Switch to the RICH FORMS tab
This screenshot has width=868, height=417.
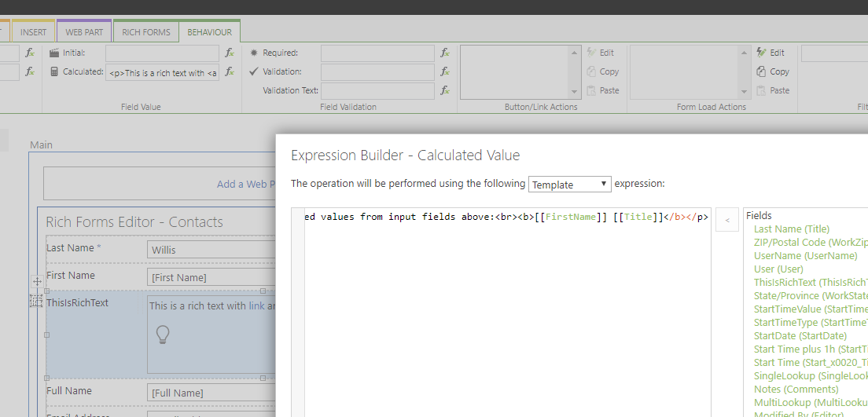point(145,32)
